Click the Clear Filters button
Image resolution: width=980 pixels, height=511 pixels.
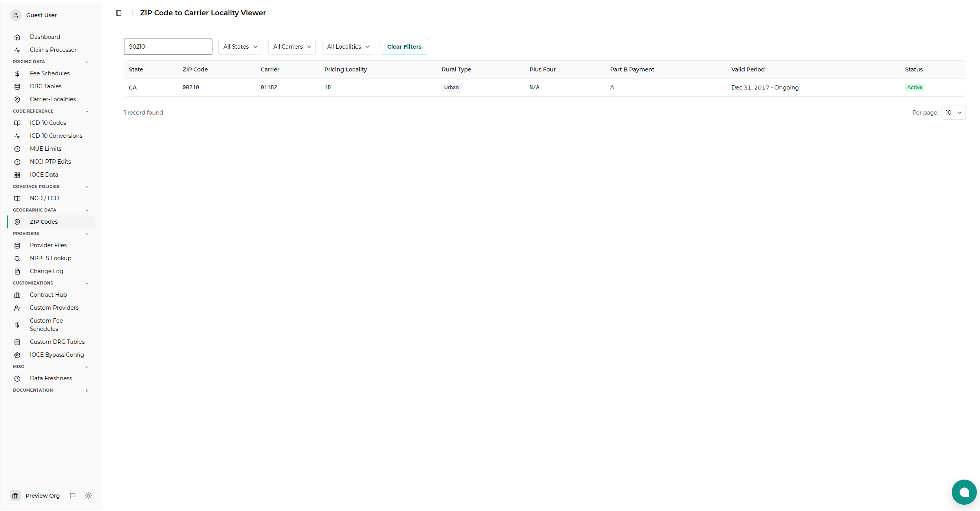(404, 47)
